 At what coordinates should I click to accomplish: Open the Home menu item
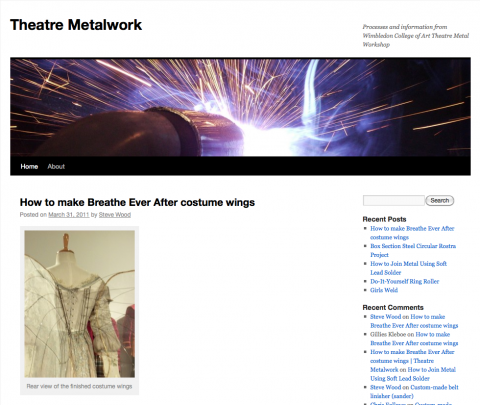[x=29, y=166]
